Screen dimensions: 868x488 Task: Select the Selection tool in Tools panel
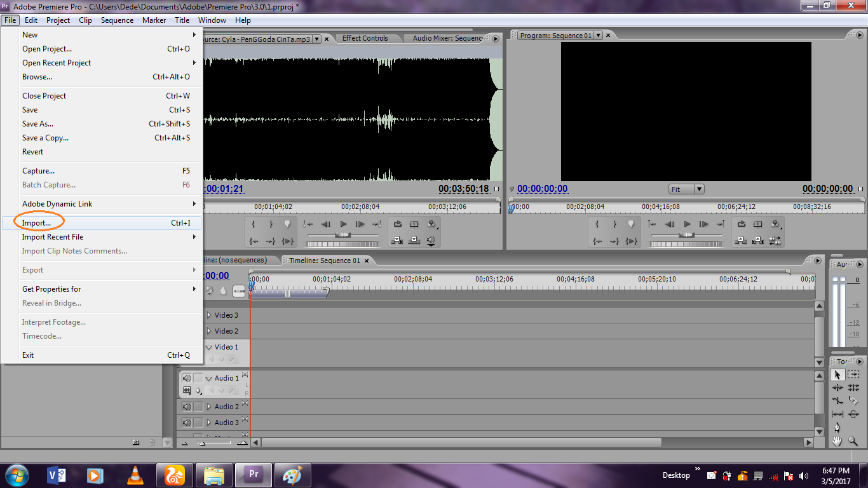click(837, 375)
